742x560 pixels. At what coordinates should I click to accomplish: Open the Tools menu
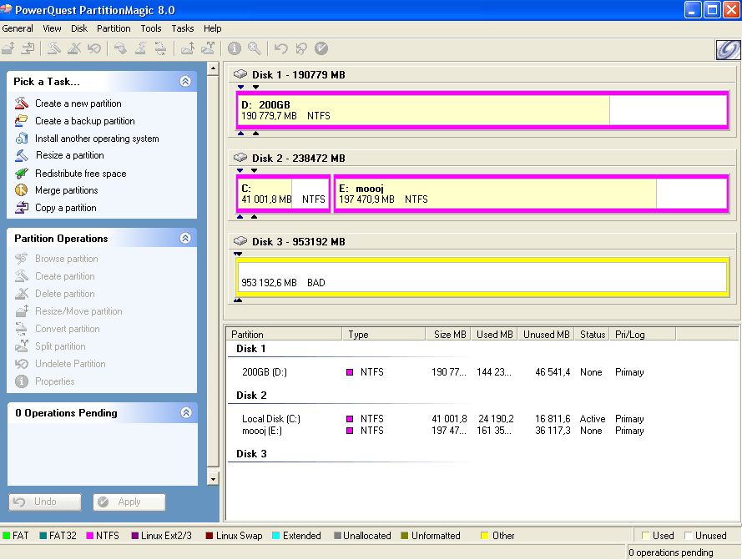[x=151, y=28]
